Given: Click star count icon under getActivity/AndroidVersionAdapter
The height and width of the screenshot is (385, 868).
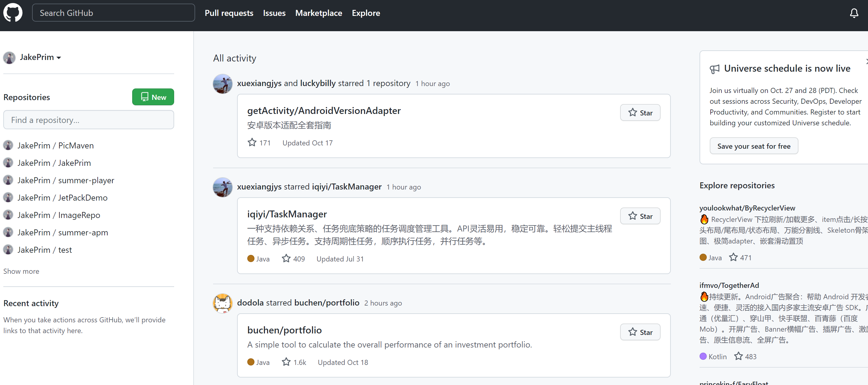Looking at the screenshot, I should pos(252,143).
